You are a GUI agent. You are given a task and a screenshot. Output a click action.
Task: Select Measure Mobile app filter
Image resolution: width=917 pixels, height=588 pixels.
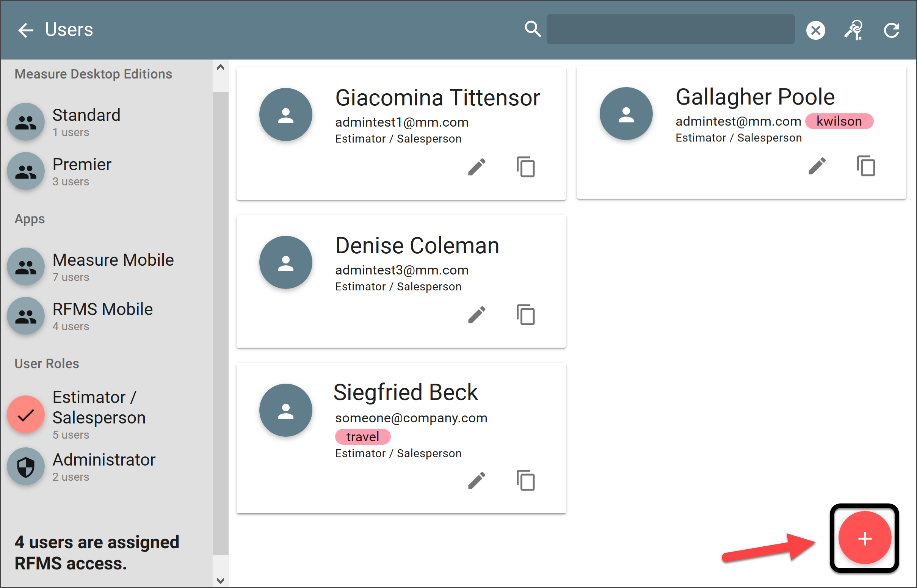click(x=26, y=267)
